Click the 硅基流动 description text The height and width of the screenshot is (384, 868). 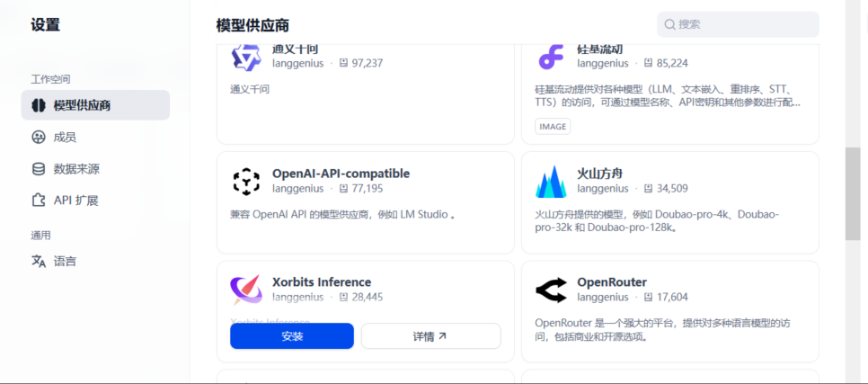(668, 96)
